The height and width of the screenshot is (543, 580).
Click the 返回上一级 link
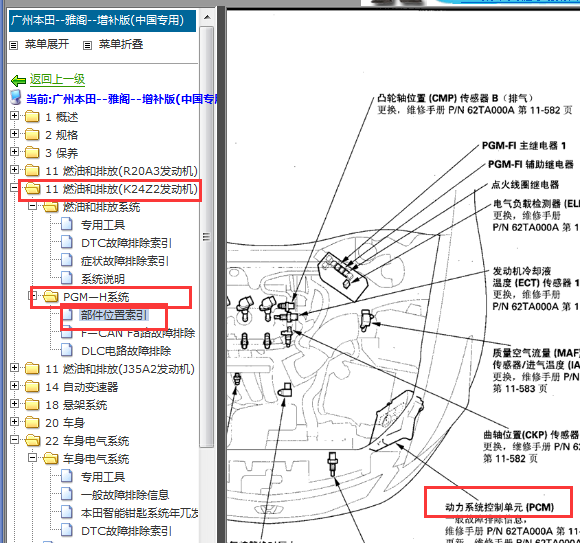coord(57,80)
